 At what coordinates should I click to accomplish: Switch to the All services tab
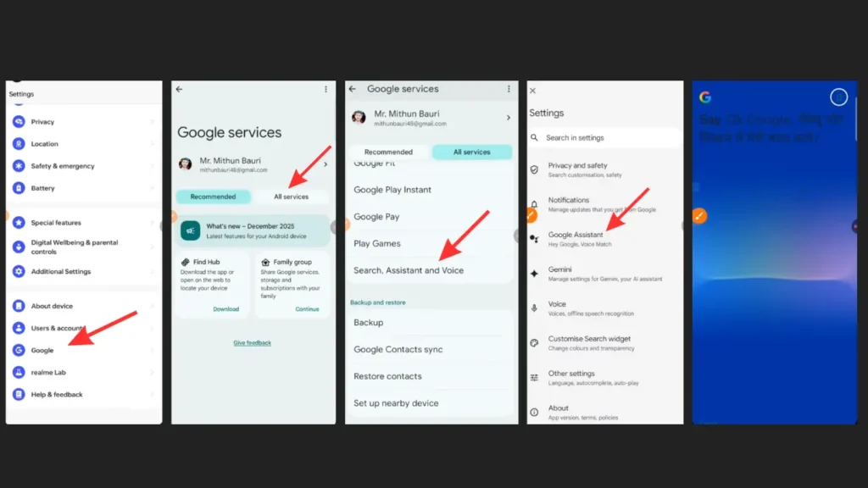291,197
